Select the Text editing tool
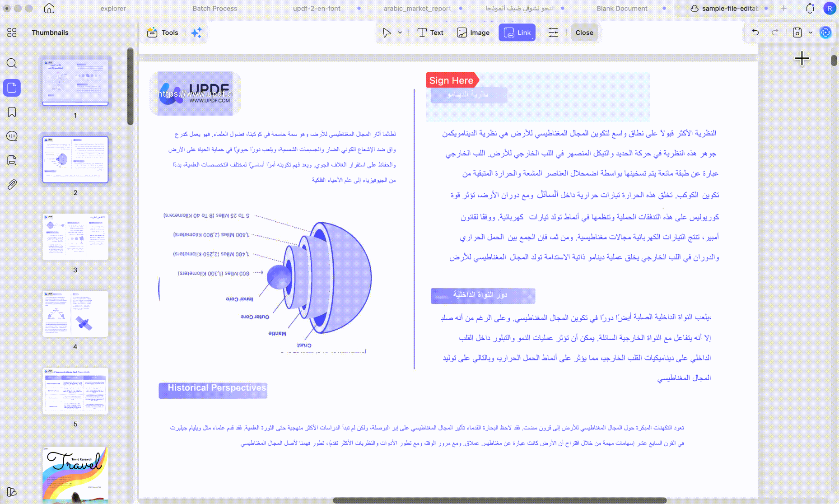Viewport: 839px width, 504px height. (430, 33)
